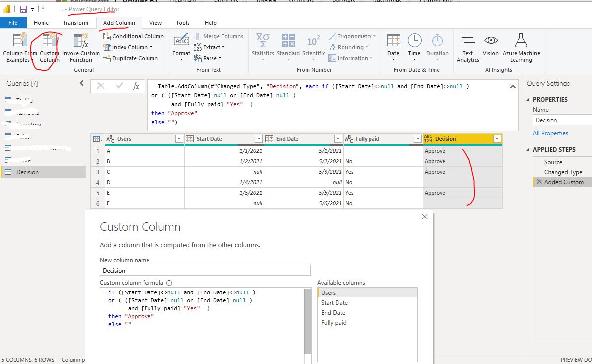
Task: Click the query Name field
Action: point(563,120)
